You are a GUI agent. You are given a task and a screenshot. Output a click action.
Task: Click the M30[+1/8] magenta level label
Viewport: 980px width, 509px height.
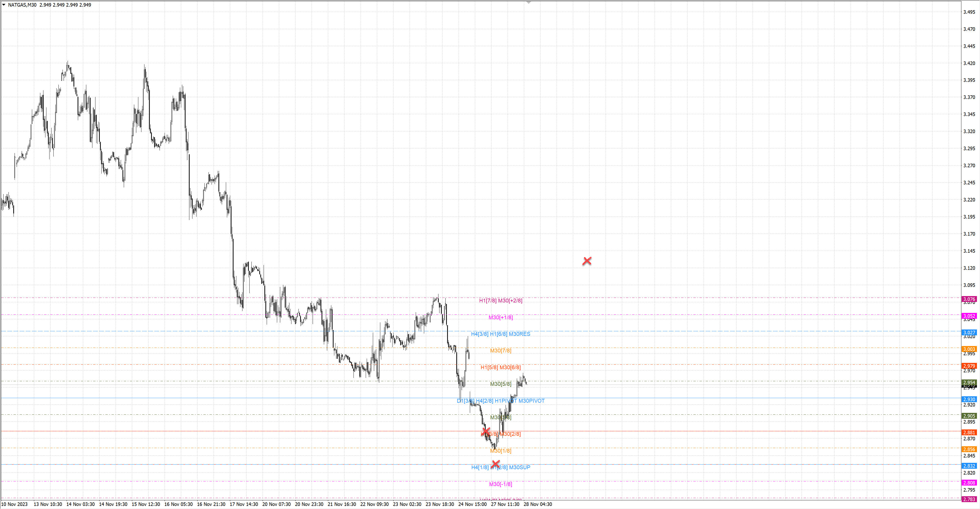(x=501, y=317)
